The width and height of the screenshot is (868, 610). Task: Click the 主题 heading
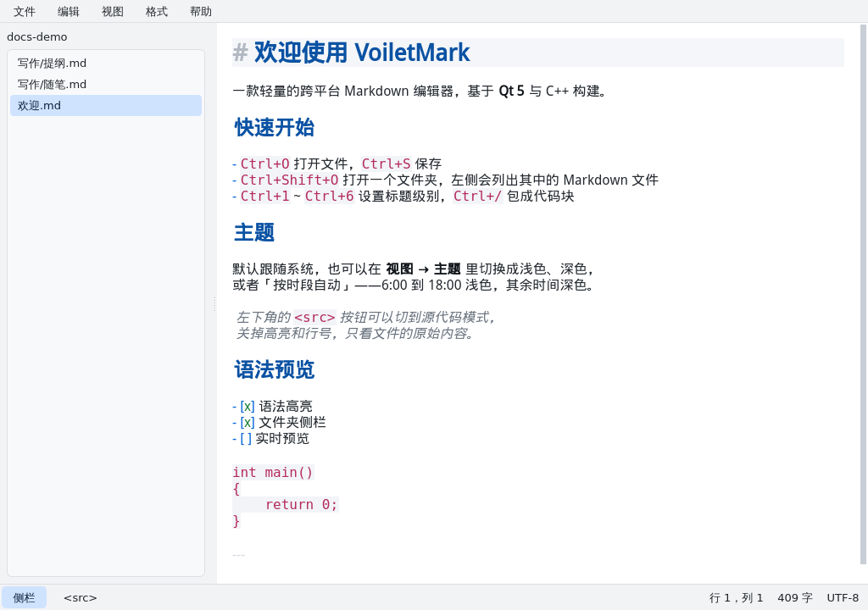click(254, 232)
